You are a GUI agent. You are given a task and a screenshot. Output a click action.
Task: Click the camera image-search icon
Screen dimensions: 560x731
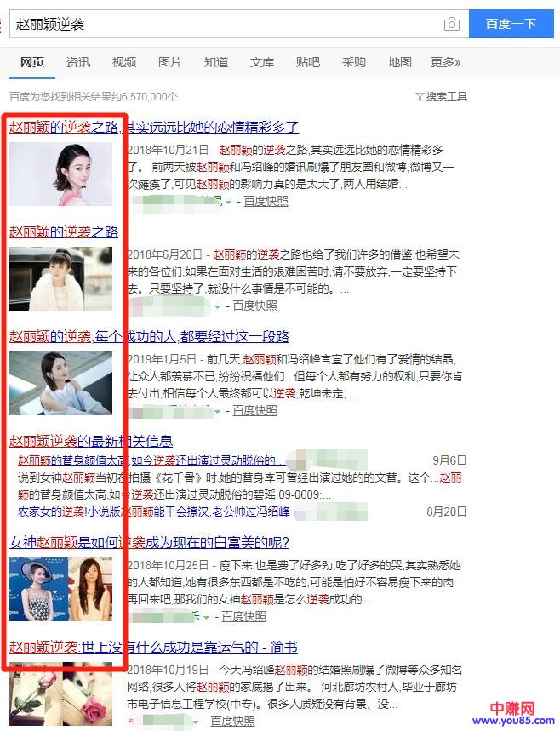452,24
